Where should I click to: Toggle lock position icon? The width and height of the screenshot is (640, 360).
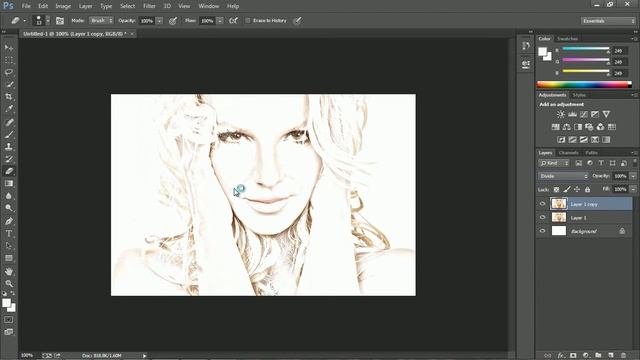pyautogui.click(x=577, y=189)
